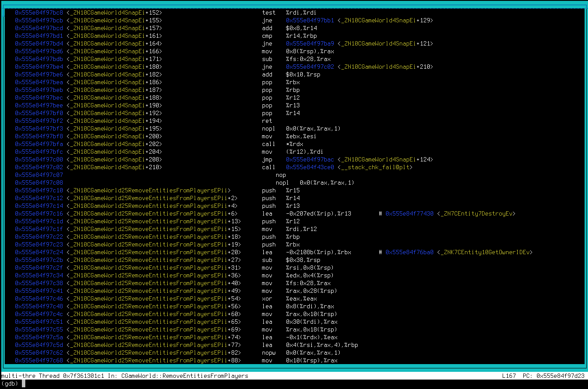Click the call *%rdx instruction line

[x=279, y=144]
